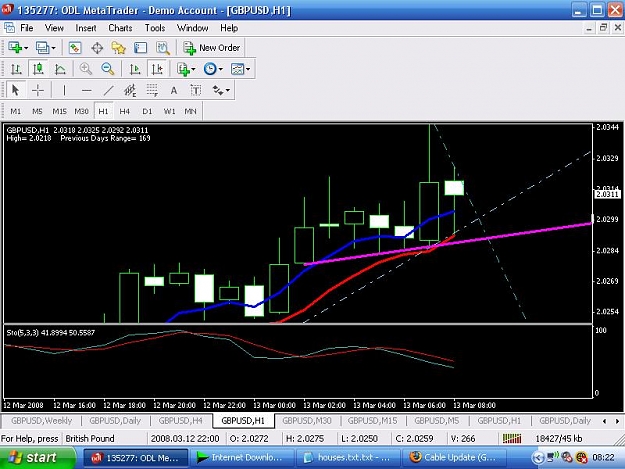Open the Window menu
Image resolution: width=625 pixels, height=469 pixels.
[193, 28]
